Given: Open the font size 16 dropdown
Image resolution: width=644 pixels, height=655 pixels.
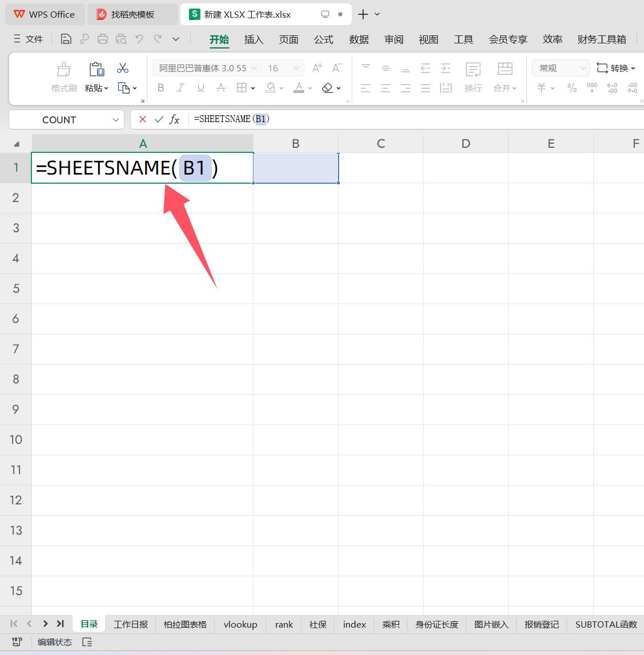Looking at the screenshot, I should click(296, 68).
